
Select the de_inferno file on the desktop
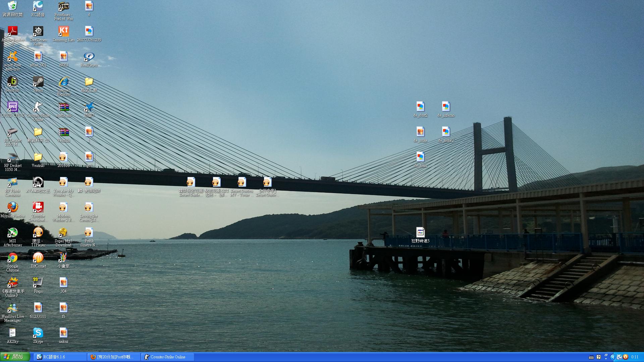pyautogui.click(x=446, y=107)
